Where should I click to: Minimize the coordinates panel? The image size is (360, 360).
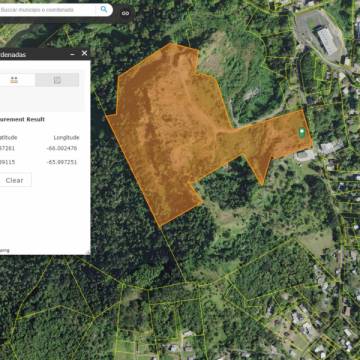[x=73, y=54]
